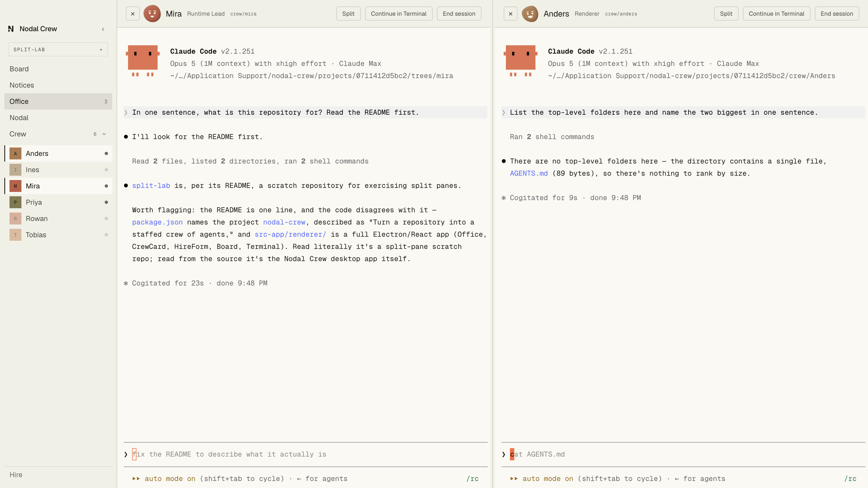868x488 pixels.
Task: Click Continue in Terminal for Mira
Action: pos(399,14)
